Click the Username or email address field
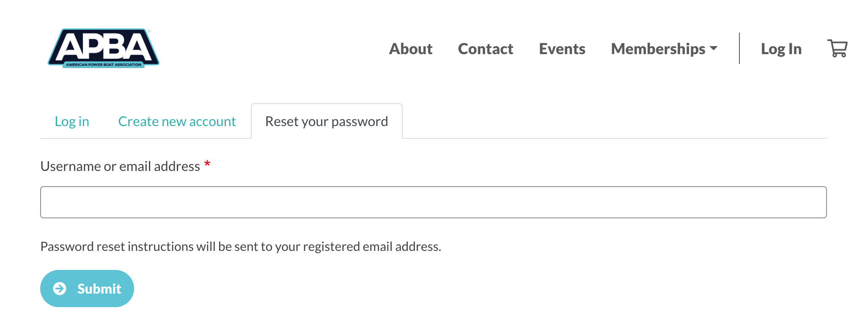The image size is (868, 319). coord(433,202)
